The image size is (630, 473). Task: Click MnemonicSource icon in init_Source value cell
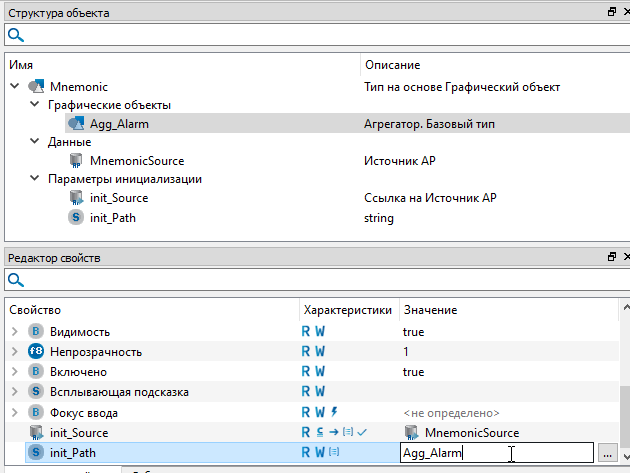(x=411, y=433)
